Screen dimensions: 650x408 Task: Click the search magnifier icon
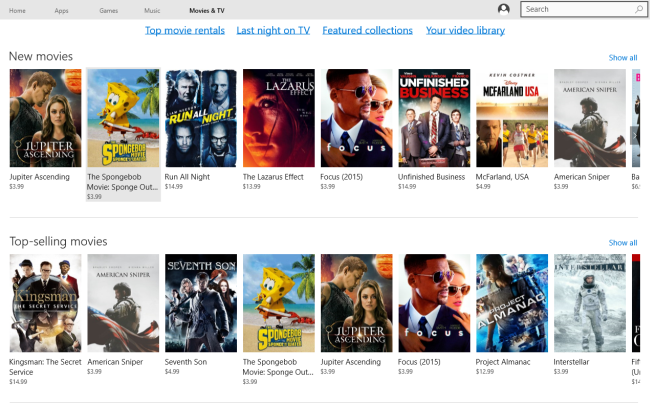pos(639,9)
